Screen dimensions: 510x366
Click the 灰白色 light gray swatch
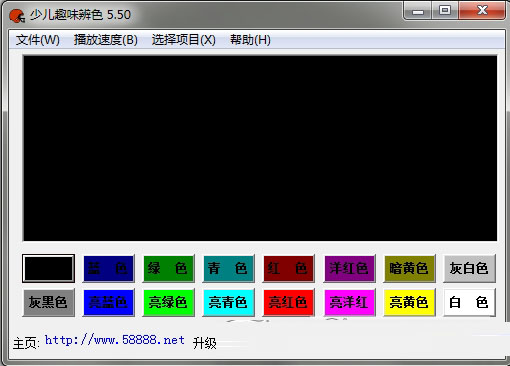pos(469,268)
